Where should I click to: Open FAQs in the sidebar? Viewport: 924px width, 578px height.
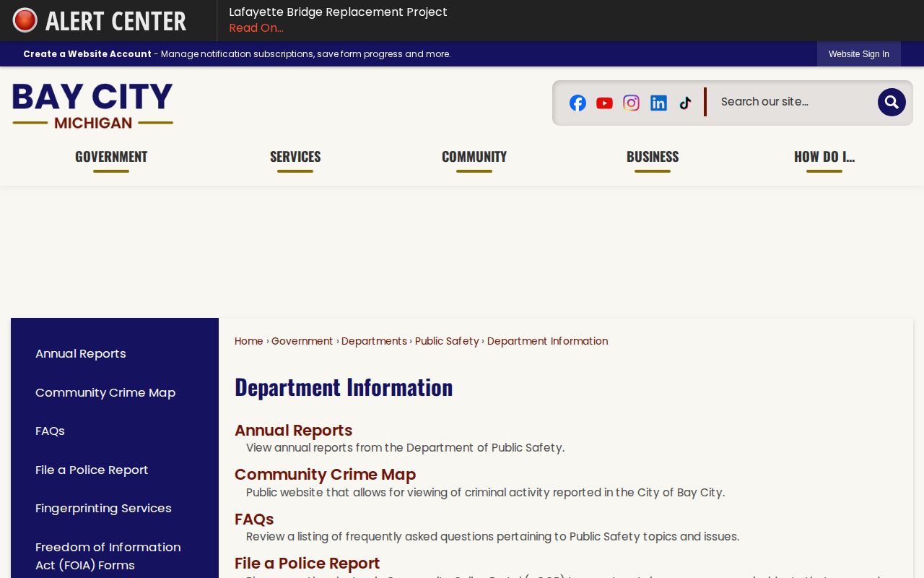point(50,431)
